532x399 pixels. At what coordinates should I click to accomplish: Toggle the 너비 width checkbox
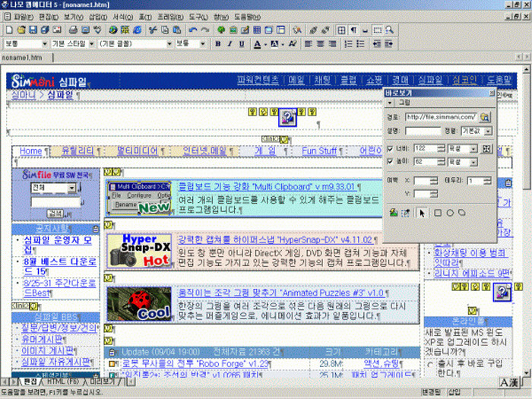click(x=390, y=149)
